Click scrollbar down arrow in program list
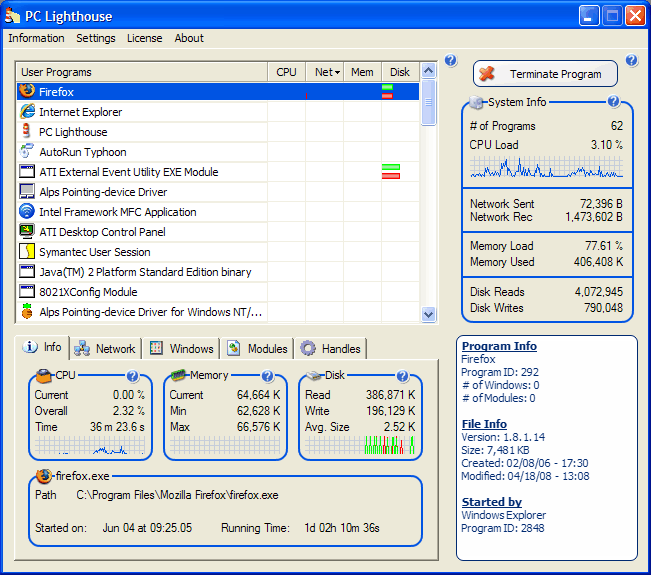Screen dimensions: 651x575 [428, 314]
